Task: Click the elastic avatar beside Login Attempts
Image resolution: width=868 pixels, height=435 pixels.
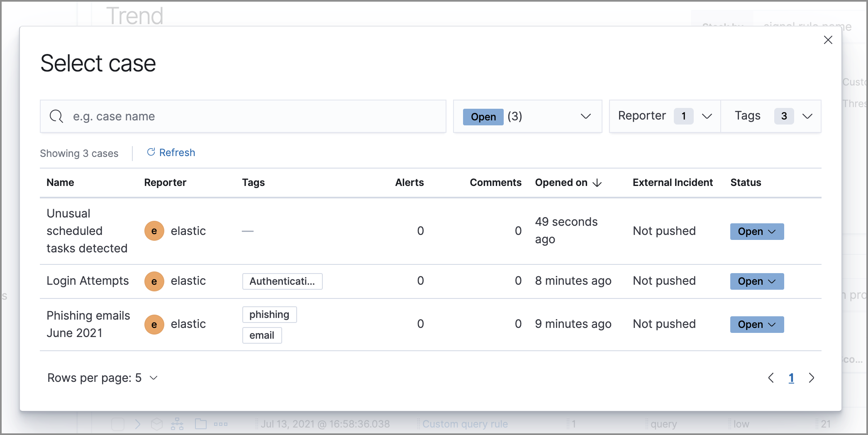Action: coord(154,281)
